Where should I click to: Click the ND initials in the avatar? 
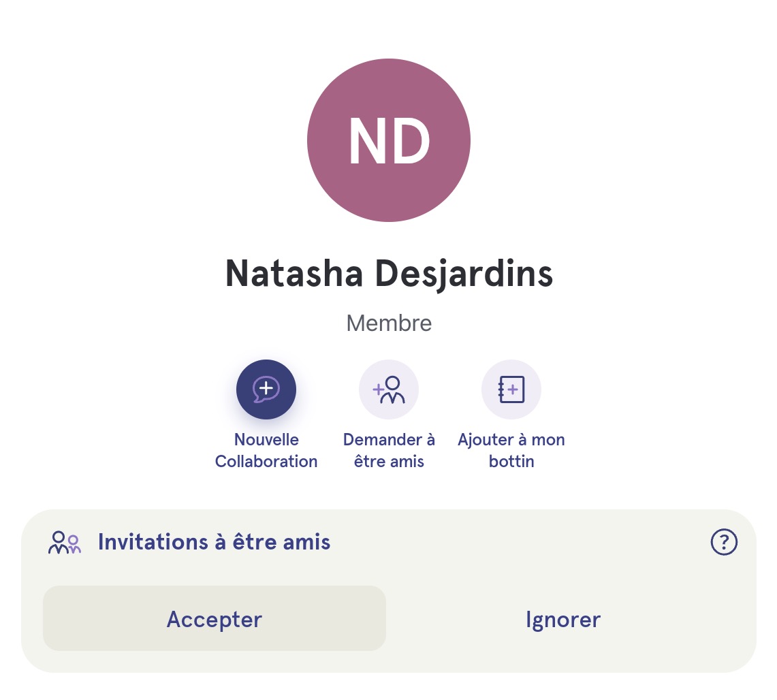(389, 141)
